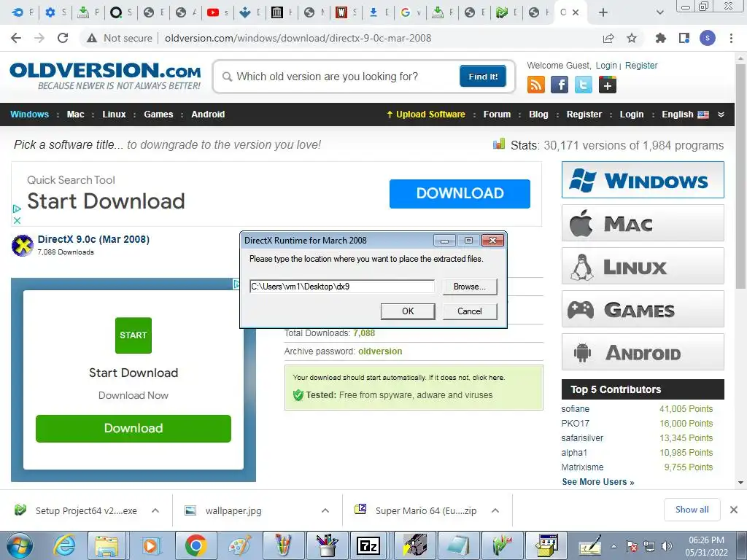Click Cancel in DirectX Runtime dialog
747x560 pixels.
click(x=470, y=311)
